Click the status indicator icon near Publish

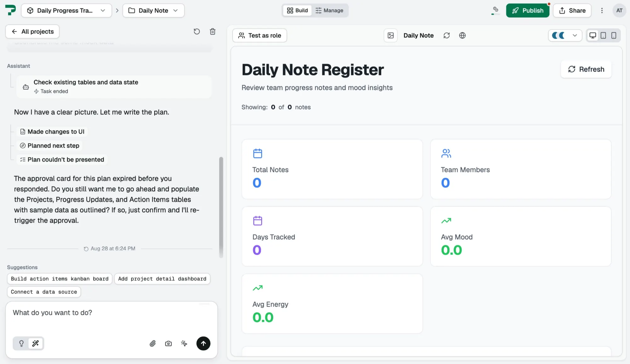point(495,10)
